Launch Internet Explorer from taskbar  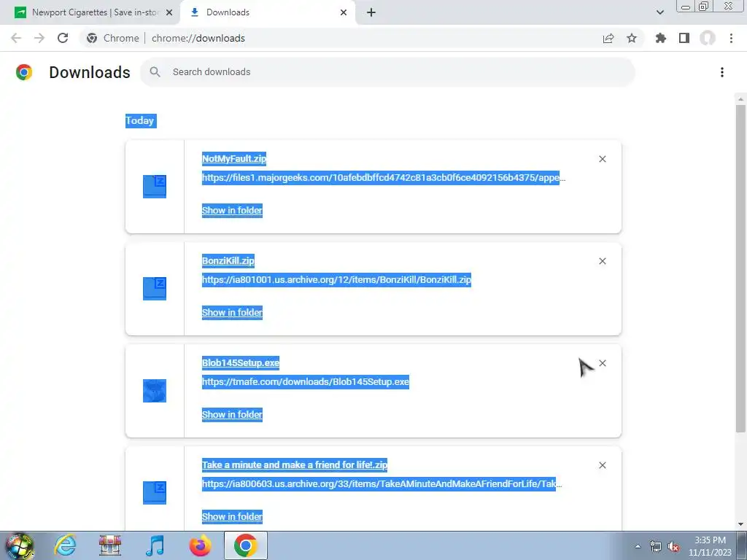click(65, 545)
